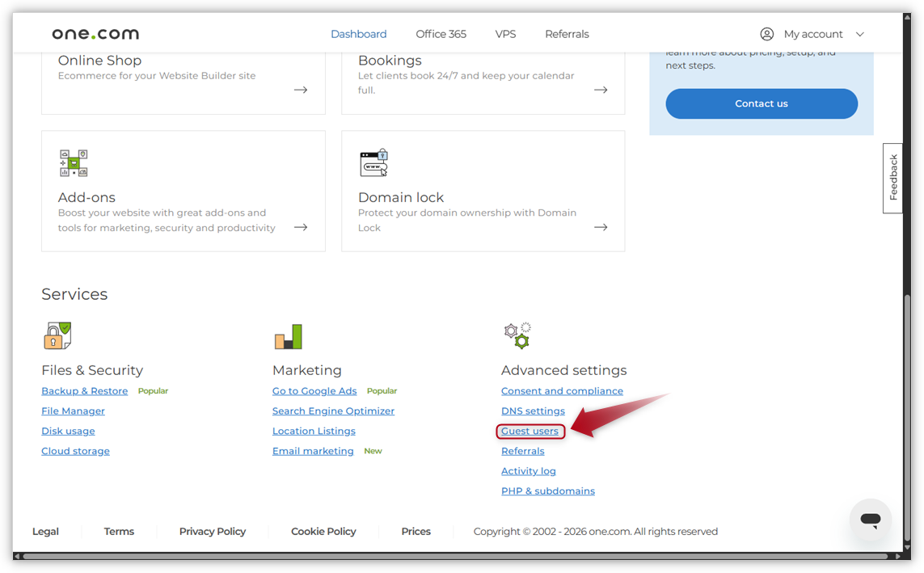Click the Files & Security padlock icon

[57, 335]
